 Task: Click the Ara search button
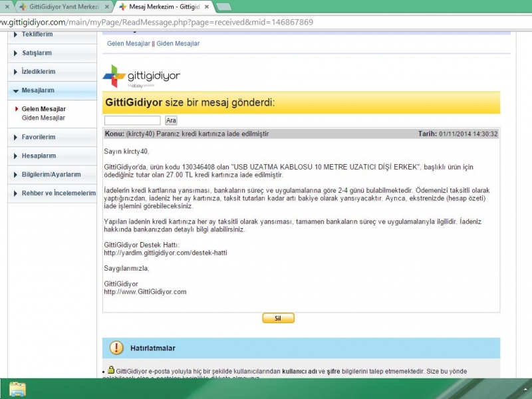pos(171,120)
